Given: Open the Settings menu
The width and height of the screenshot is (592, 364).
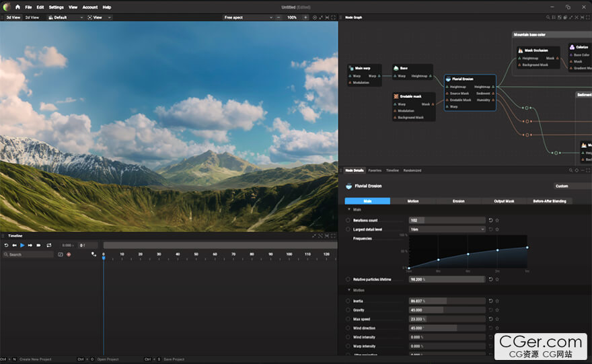Looking at the screenshot, I should tap(56, 7).
